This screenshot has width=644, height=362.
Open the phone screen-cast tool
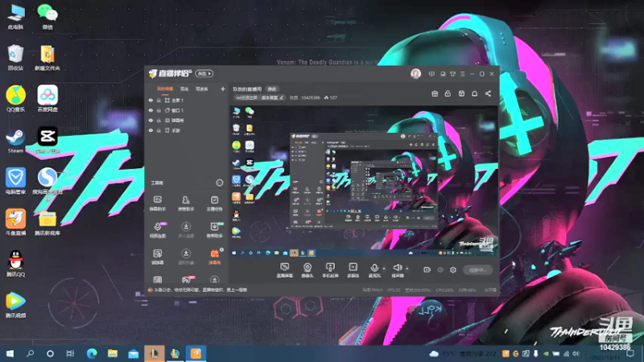point(330,270)
